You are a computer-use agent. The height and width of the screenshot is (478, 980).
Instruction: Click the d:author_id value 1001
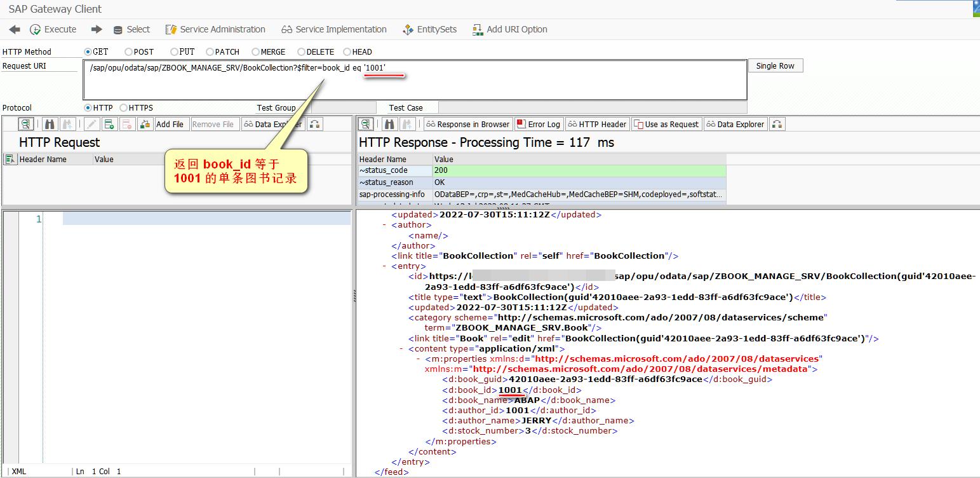(518, 411)
